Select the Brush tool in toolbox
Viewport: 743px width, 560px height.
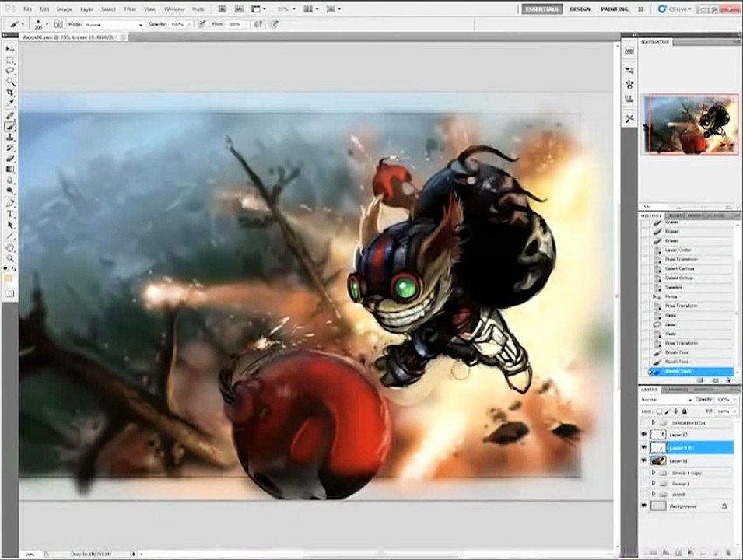(x=10, y=127)
